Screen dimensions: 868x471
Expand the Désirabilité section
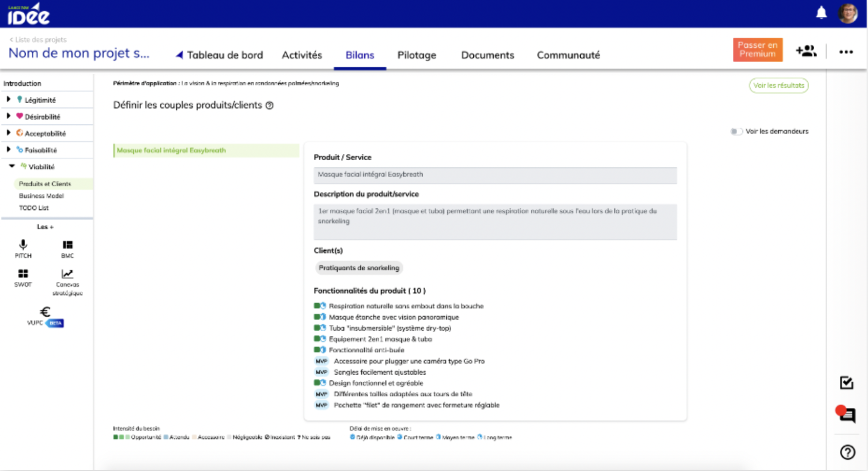pyautogui.click(x=8, y=116)
